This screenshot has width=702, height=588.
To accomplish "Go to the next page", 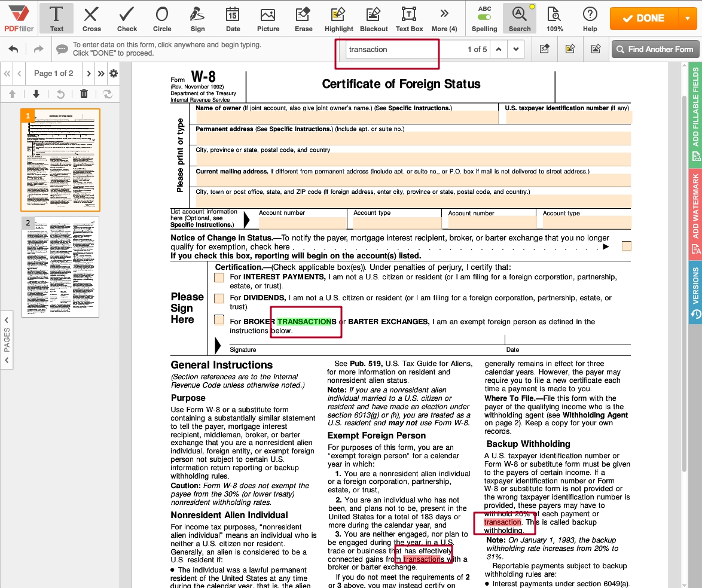I will click(x=88, y=74).
